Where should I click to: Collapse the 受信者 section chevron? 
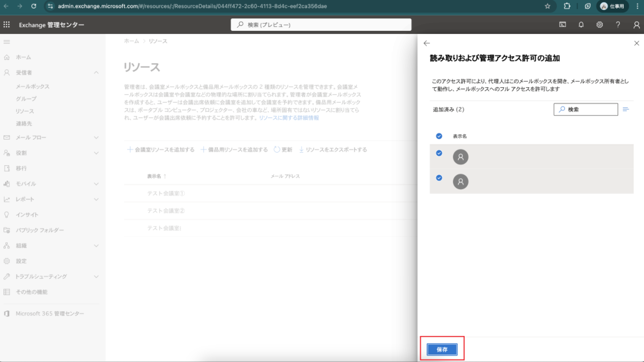(96, 73)
